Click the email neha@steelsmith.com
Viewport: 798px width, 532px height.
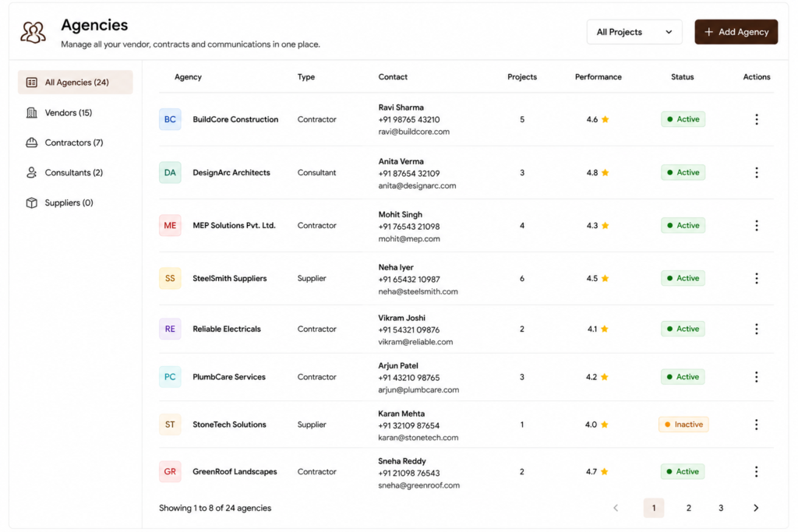[x=418, y=291]
